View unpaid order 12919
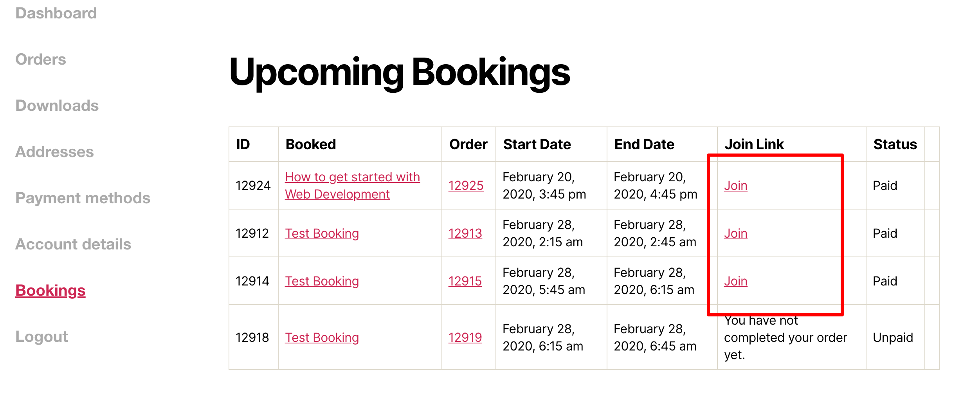This screenshot has width=980, height=401. coord(465,338)
